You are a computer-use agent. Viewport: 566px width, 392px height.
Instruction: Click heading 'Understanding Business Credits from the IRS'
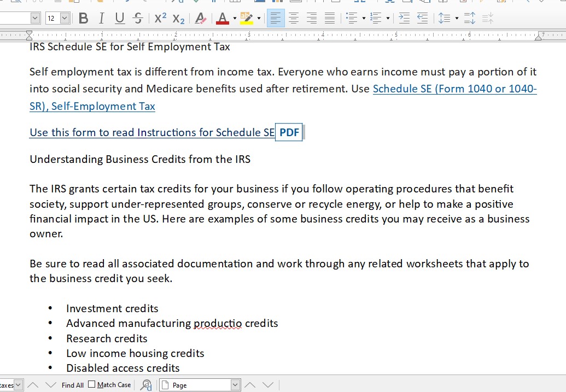[140, 159]
